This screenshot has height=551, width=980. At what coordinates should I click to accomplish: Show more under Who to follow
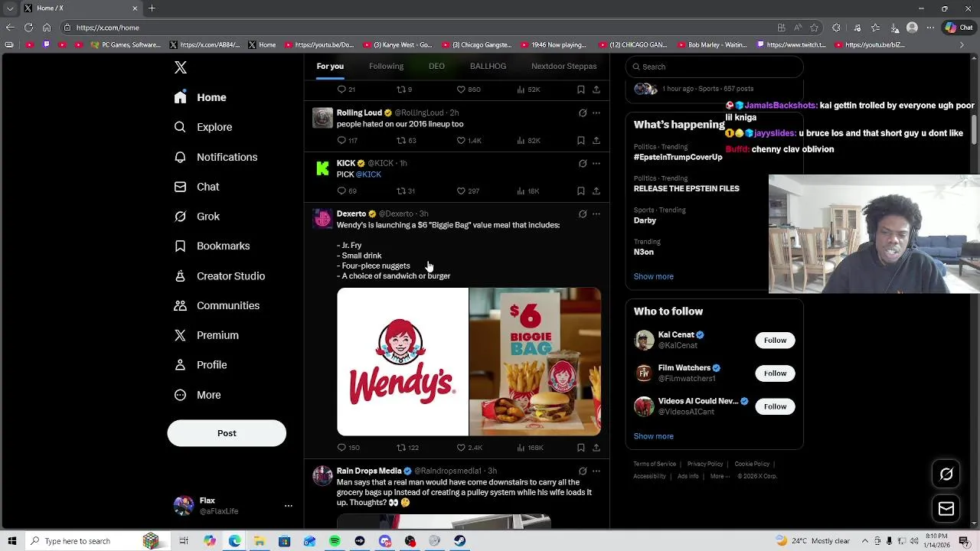(x=653, y=436)
